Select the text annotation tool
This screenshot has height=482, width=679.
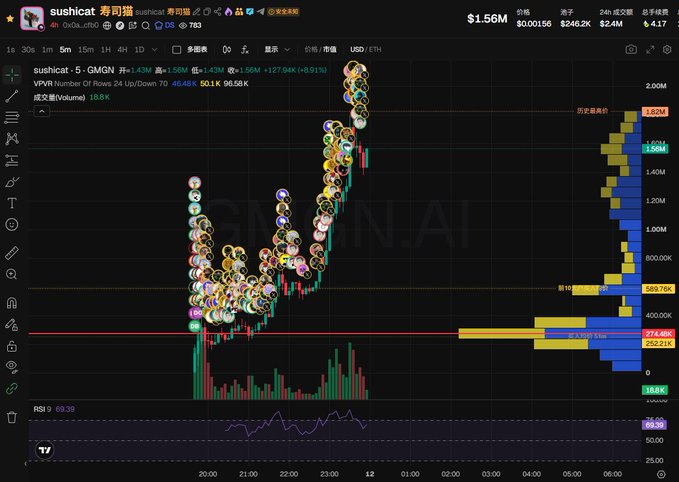click(x=12, y=203)
